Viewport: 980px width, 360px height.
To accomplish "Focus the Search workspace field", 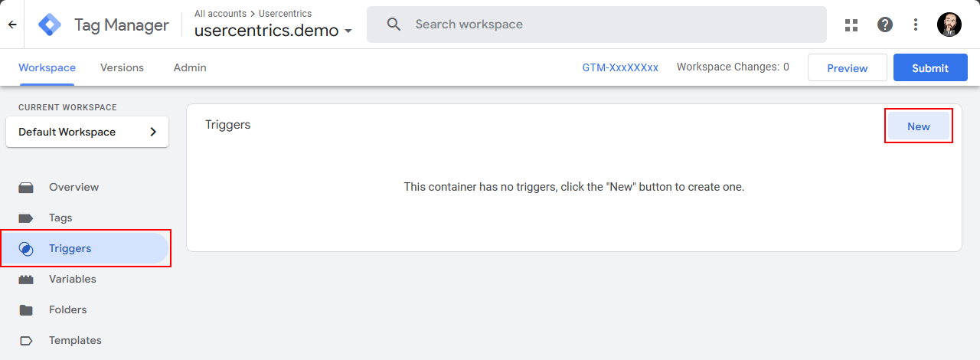I will [x=596, y=25].
